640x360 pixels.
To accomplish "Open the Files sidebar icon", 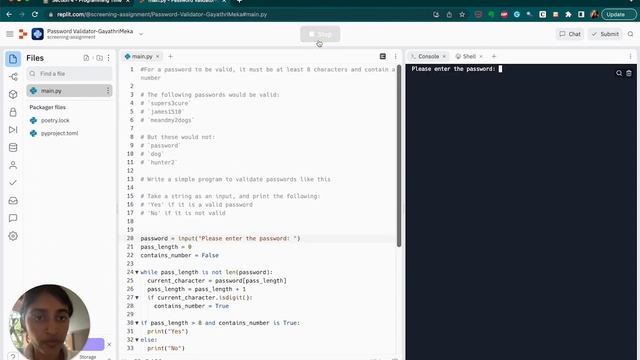I will click(x=13, y=59).
